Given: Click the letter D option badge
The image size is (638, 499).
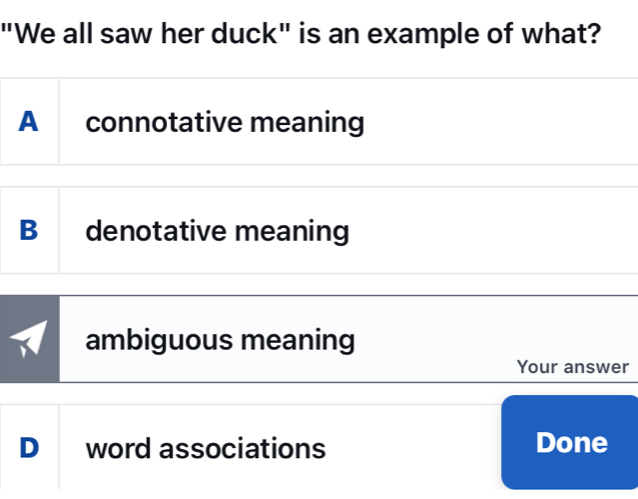Looking at the screenshot, I should (x=29, y=448).
